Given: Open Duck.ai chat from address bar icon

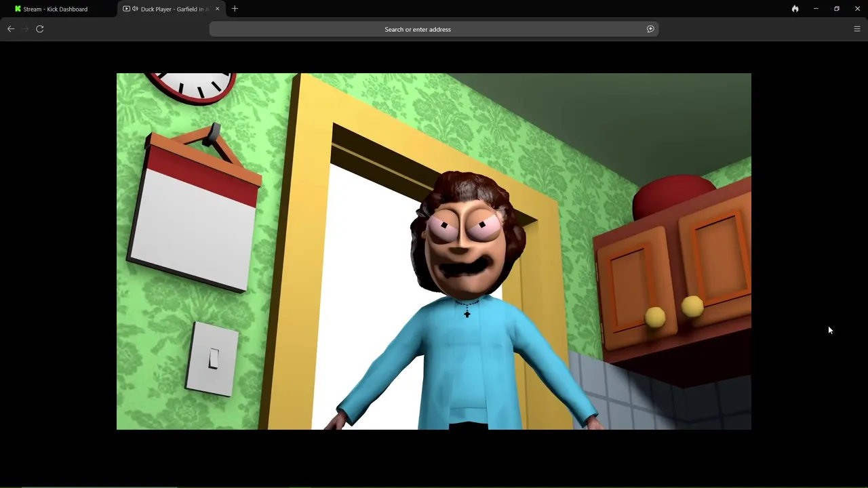Looking at the screenshot, I should (650, 29).
